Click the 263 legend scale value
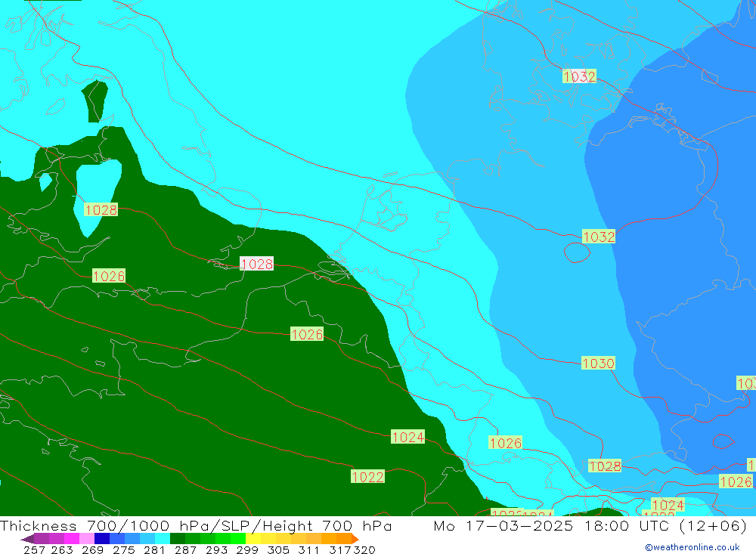Image resolution: width=756 pixels, height=554 pixels. [62, 549]
